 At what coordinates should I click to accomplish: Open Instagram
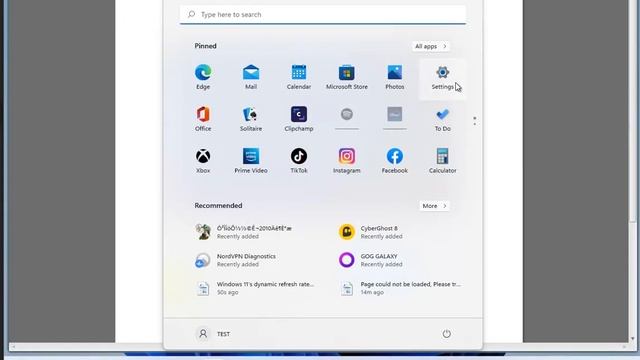[347, 161]
